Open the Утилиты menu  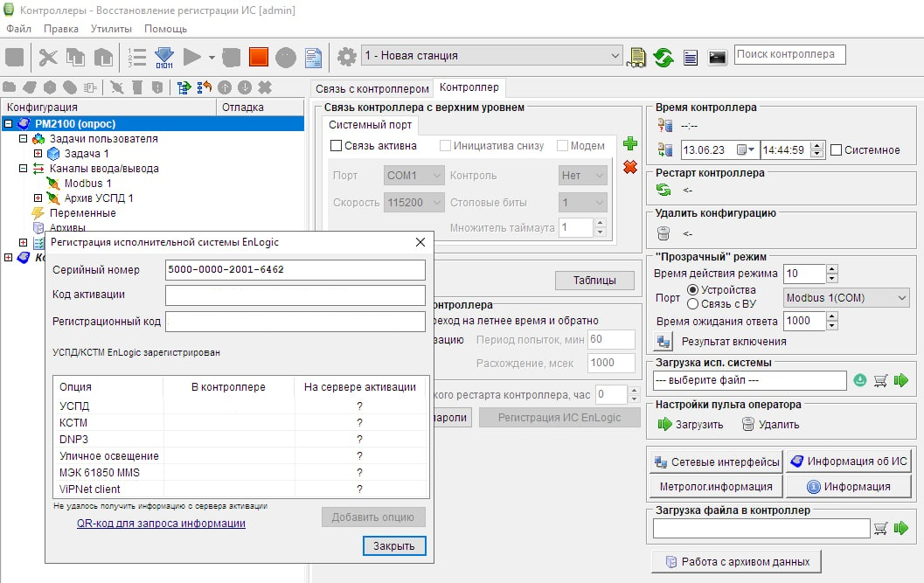pos(111,28)
